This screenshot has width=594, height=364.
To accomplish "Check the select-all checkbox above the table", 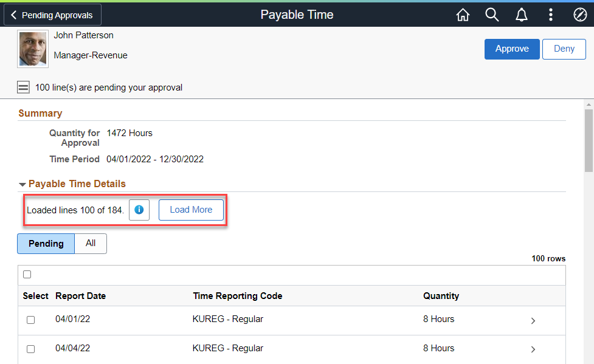I will 27,275.
